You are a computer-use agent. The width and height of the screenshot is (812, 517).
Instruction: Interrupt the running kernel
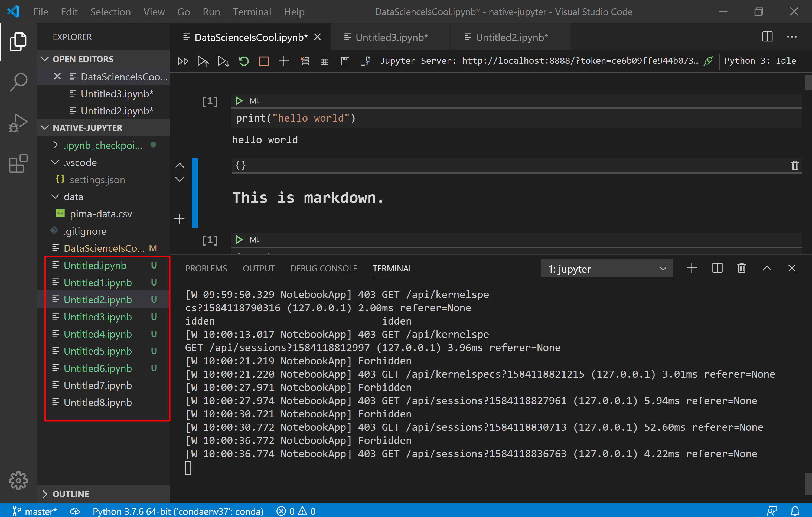click(264, 61)
